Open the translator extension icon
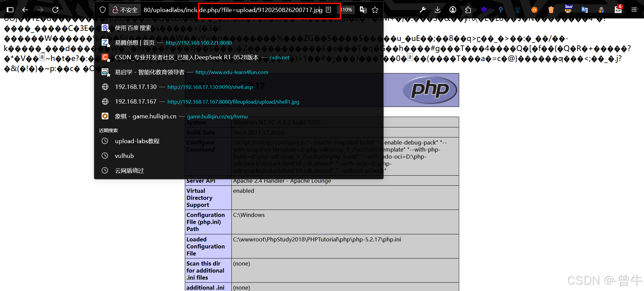The height and width of the screenshot is (291, 644). pos(585,10)
